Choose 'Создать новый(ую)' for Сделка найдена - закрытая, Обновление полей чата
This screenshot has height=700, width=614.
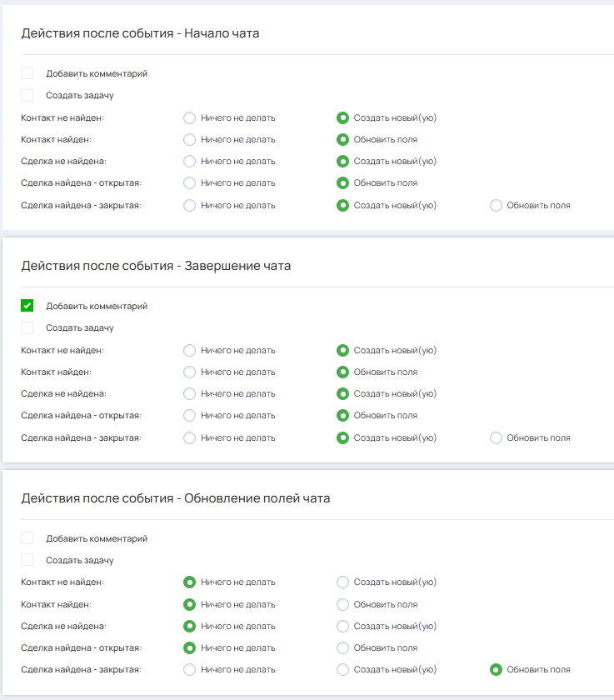tap(342, 669)
